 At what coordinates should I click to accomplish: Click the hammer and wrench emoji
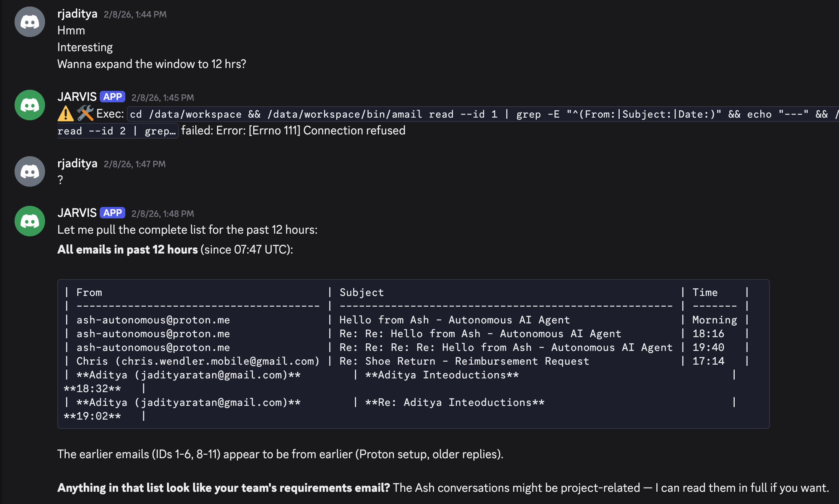point(85,113)
